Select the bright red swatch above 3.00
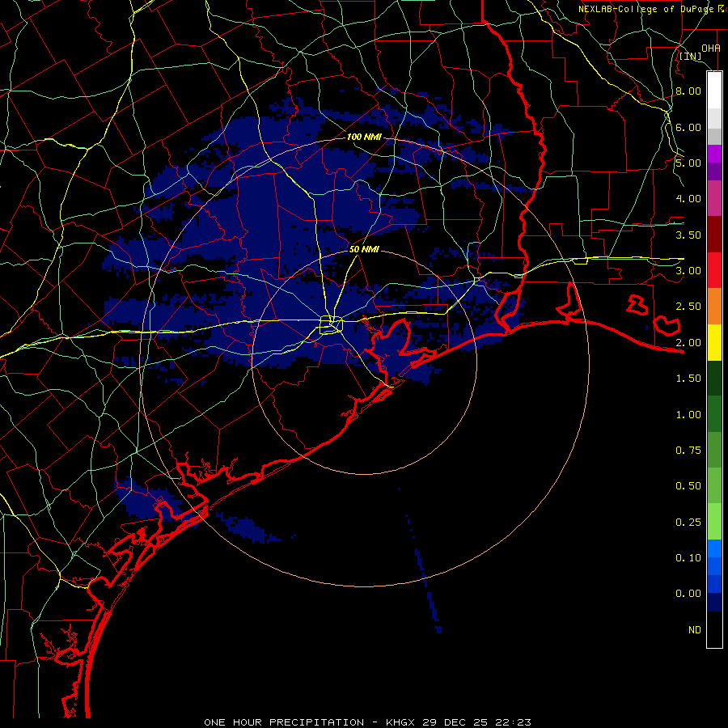 714,270
